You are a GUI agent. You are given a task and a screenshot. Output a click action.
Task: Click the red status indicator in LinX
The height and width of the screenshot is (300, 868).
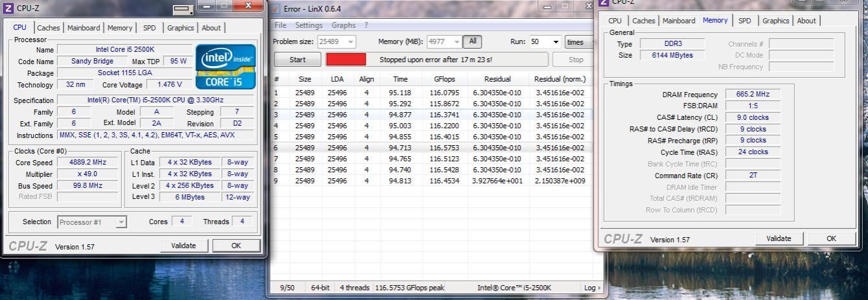[x=346, y=60]
